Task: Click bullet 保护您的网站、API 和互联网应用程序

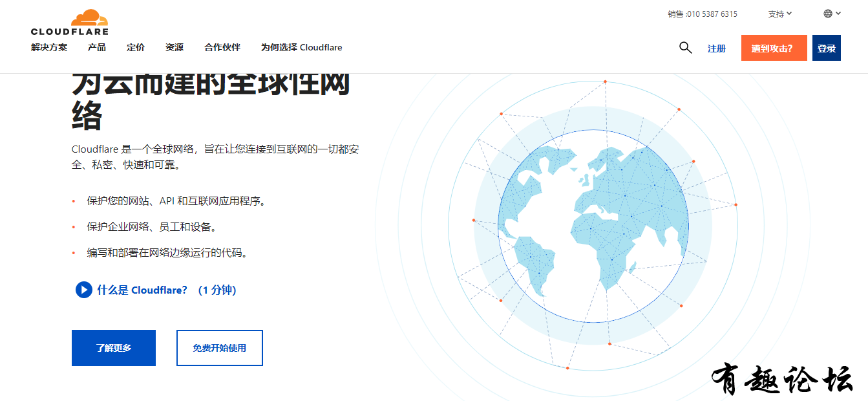Action: pos(176,201)
